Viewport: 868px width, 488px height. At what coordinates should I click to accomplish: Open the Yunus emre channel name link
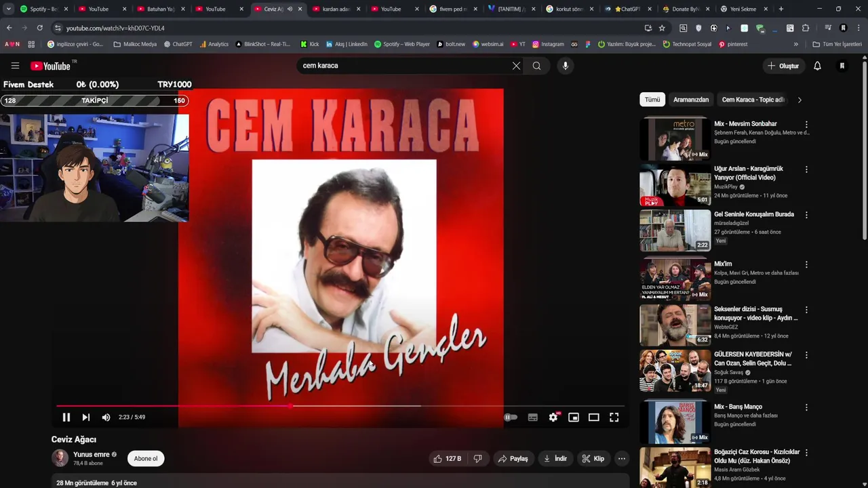point(92,454)
